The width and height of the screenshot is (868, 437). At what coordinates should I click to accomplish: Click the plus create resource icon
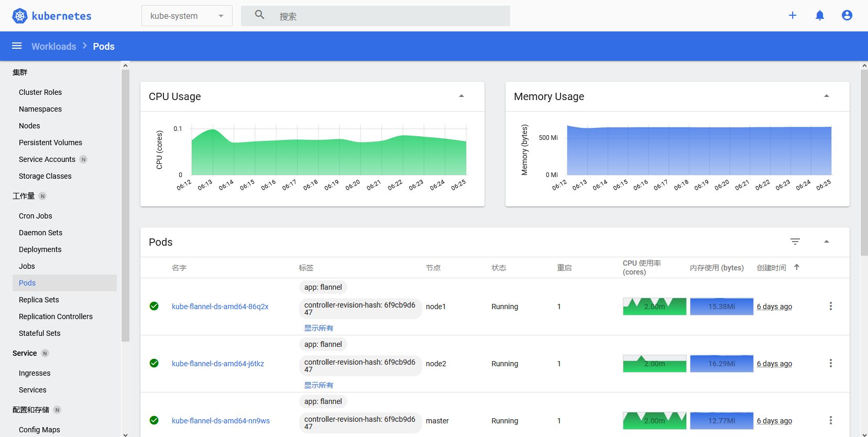pos(793,16)
